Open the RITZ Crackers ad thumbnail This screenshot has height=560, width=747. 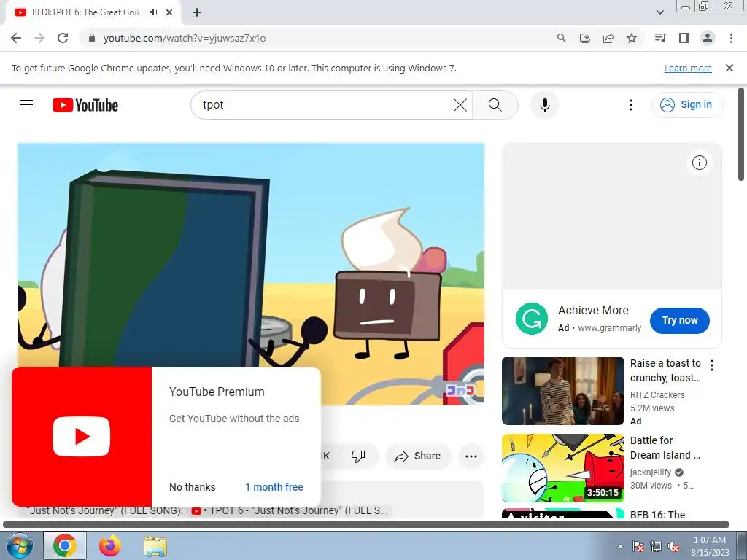click(562, 391)
